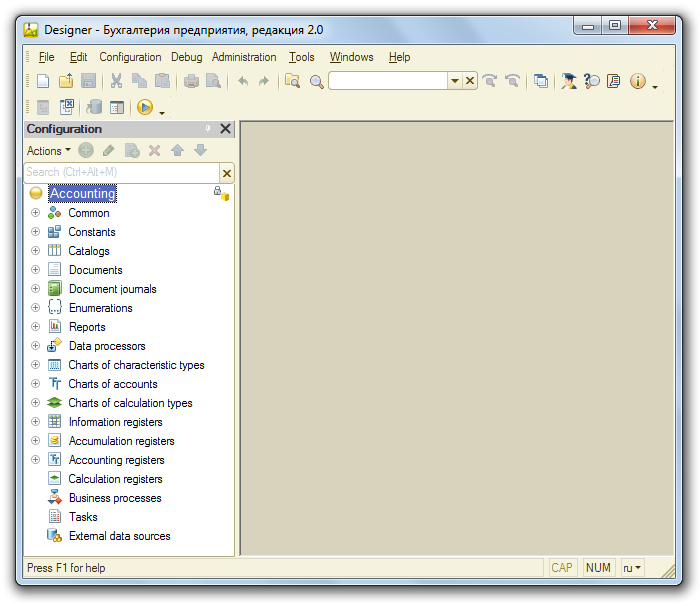
Task: Clear the toolbar search box
Action: click(470, 81)
